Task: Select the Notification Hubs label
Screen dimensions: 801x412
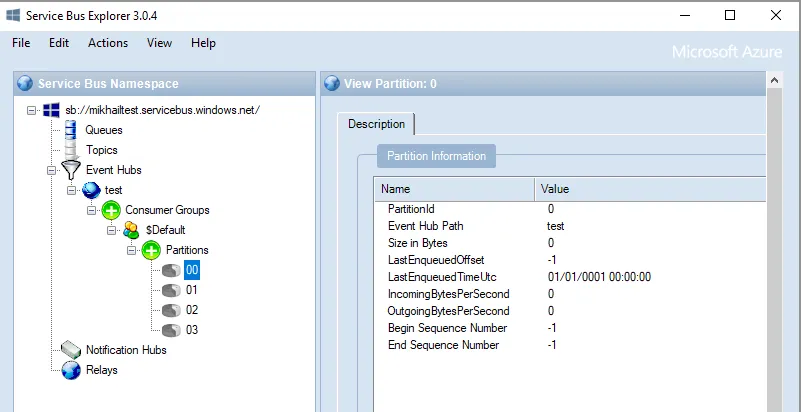Action: 126,350
